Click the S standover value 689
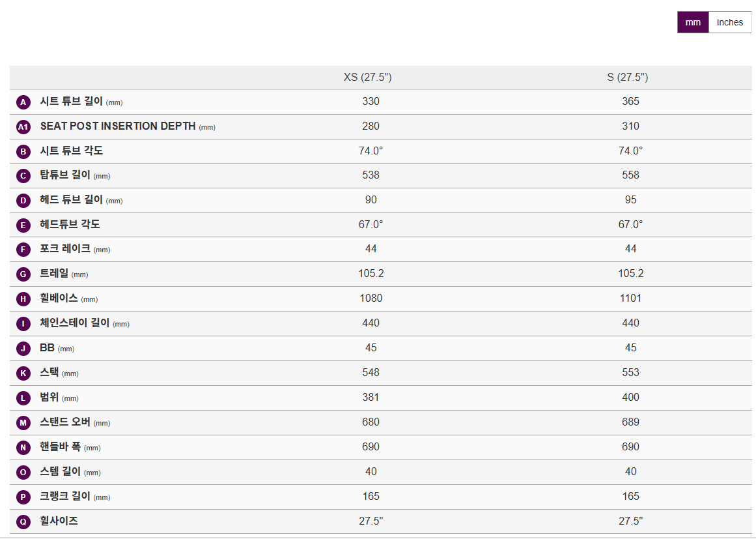 630,422
